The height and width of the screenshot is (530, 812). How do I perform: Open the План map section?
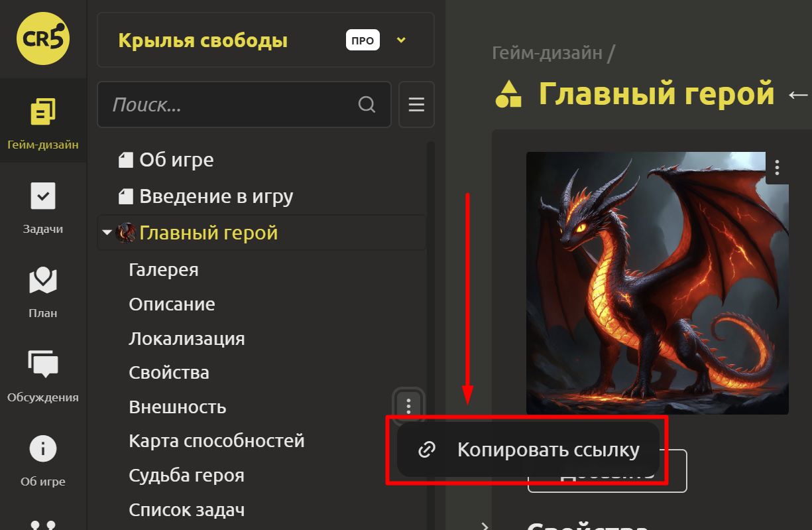point(43,291)
